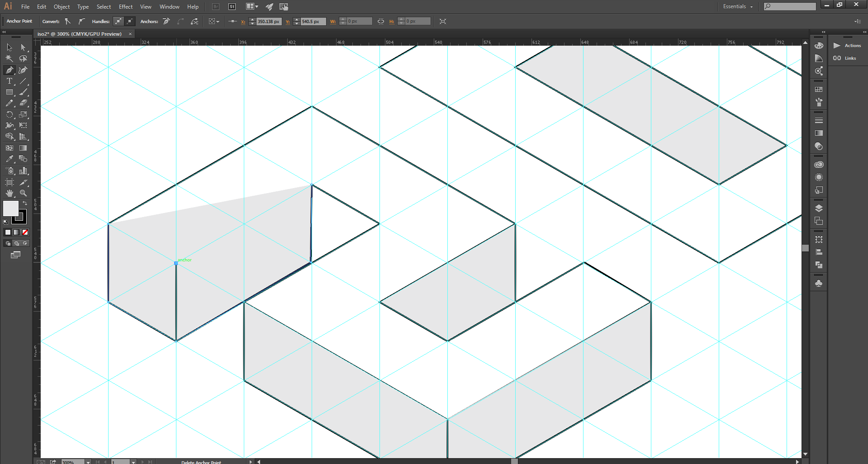Select the Rotate tool
This screenshot has height=464, width=868.
[x=9, y=114]
